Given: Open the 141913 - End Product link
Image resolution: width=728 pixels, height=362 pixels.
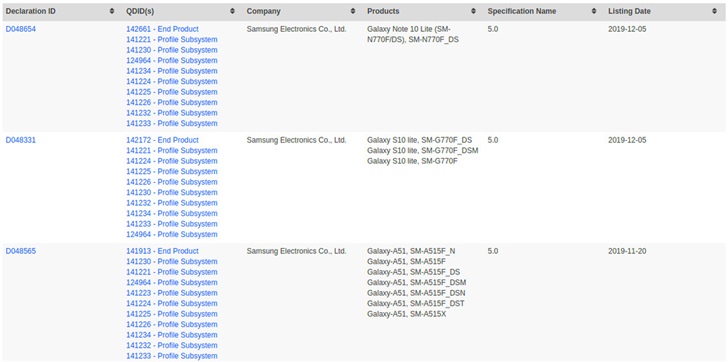Looking at the screenshot, I should point(162,251).
